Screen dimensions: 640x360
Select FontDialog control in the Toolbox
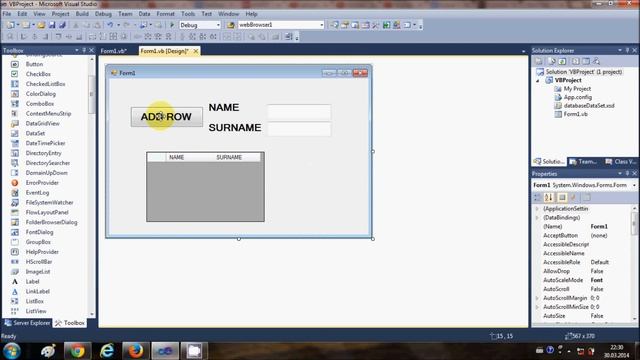(39, 232)
